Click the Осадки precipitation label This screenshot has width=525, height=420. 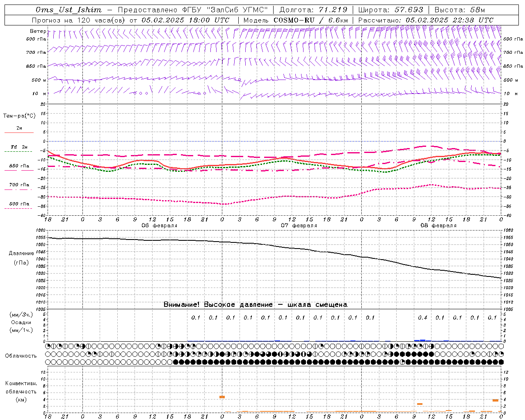(x=21, y=322)
